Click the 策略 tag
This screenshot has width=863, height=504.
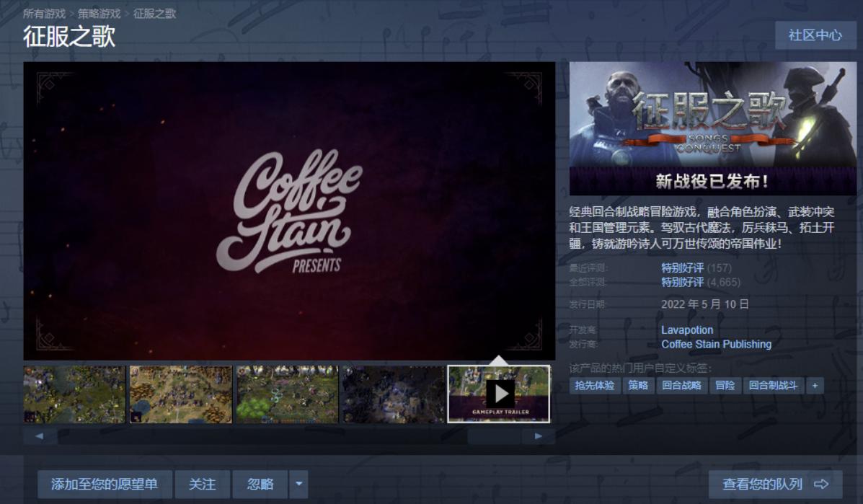(x=639, y=385)
